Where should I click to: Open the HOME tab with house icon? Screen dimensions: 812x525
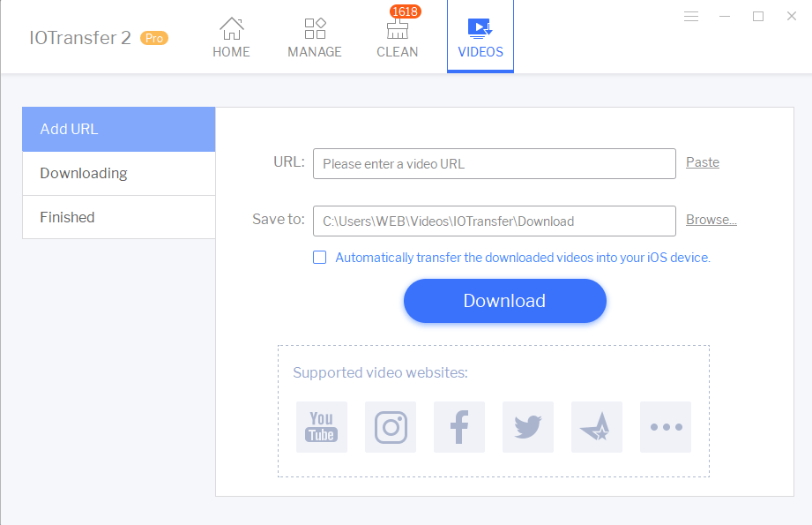[231, 37]
